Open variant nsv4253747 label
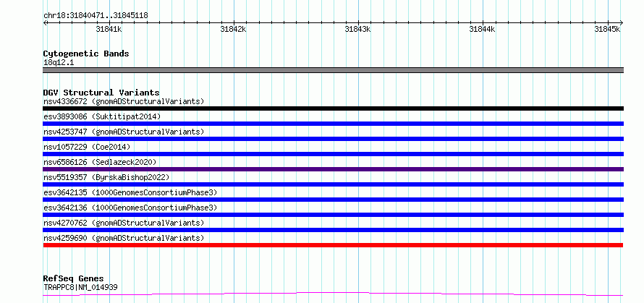 [x=124, y=132]
